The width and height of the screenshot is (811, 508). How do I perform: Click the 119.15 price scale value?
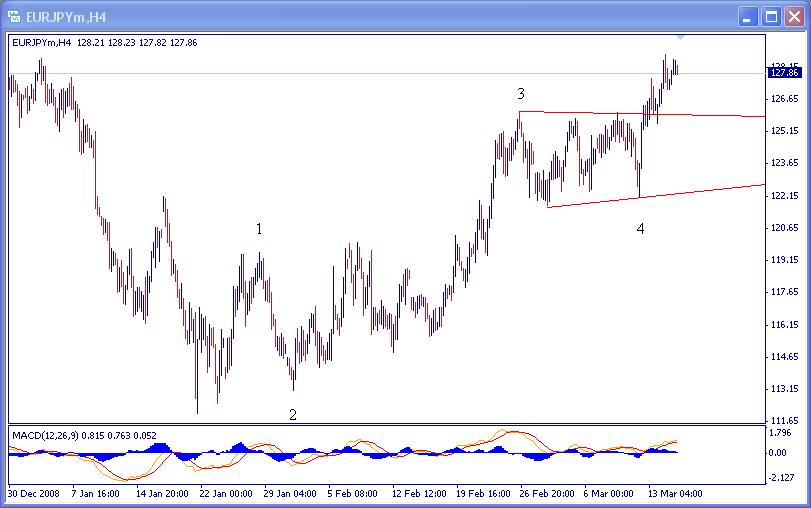pos(784,260)
